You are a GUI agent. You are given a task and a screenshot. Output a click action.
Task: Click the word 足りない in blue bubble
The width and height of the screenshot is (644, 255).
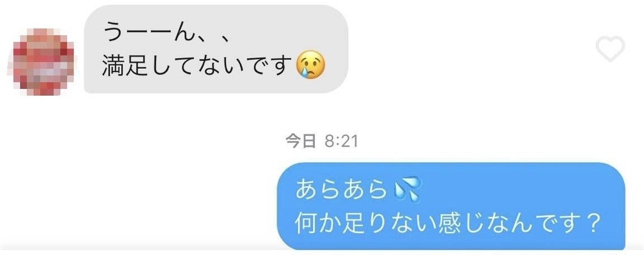388,223
